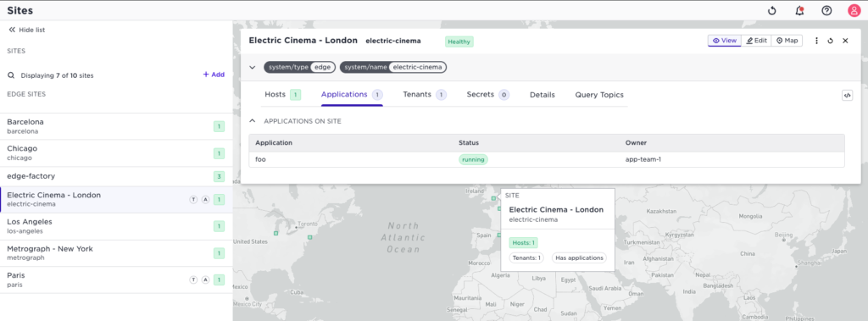This screenshot has height=321, width=868.
Task: Click the foo application cell
Action: [x=260, y=159]
